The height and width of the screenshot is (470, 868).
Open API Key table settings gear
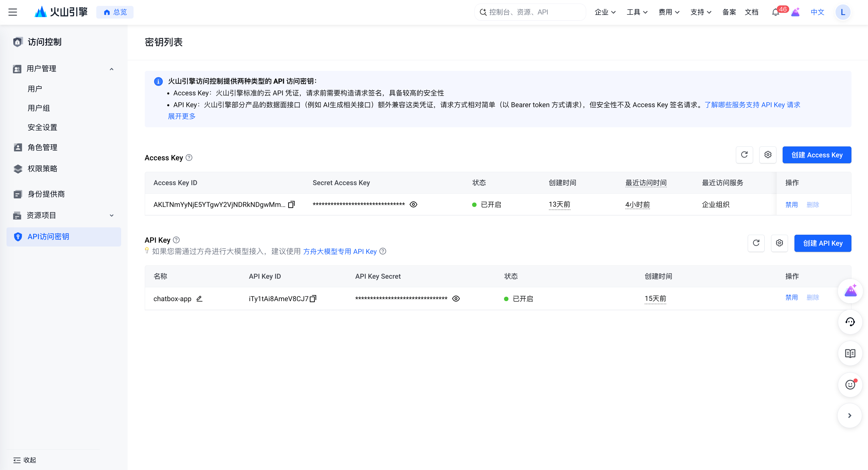(x=779, y=243)
